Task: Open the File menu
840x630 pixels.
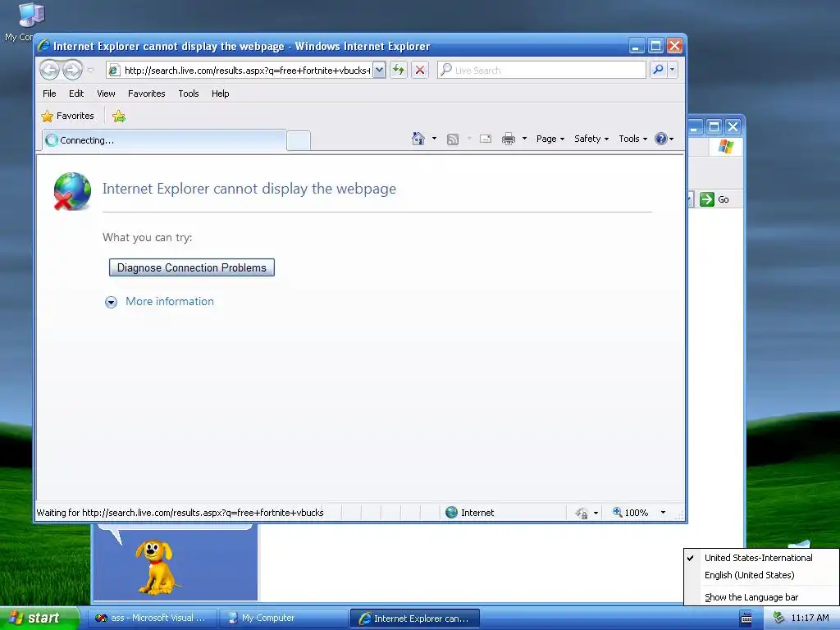Action: click(49, 94)
